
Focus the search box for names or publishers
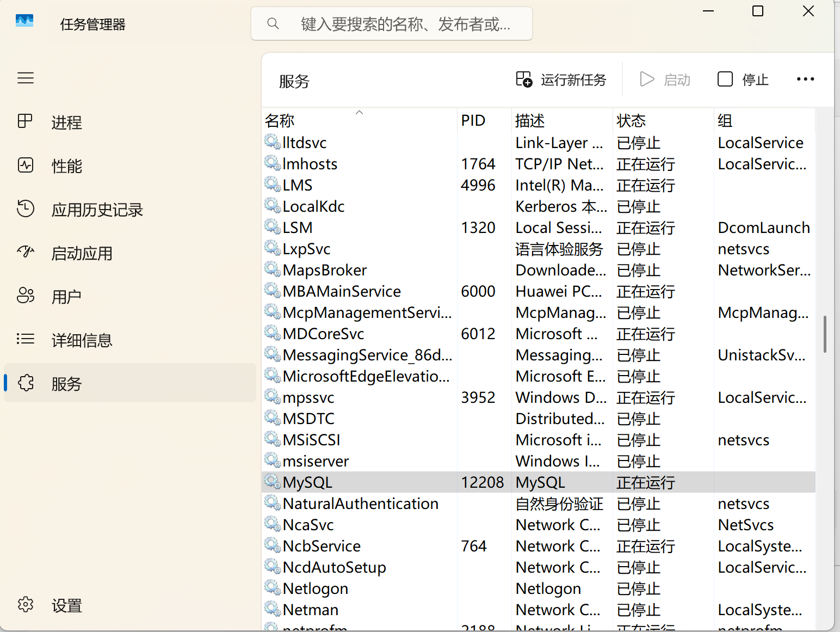pyautogui.click(x=392, y=23)
